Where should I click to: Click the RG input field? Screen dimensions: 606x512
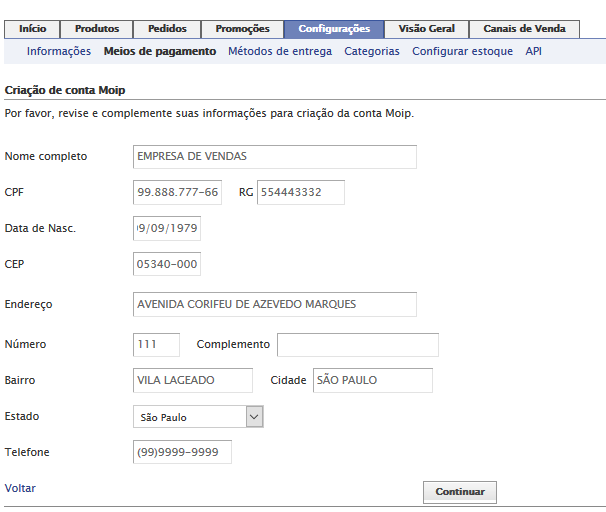300,192
